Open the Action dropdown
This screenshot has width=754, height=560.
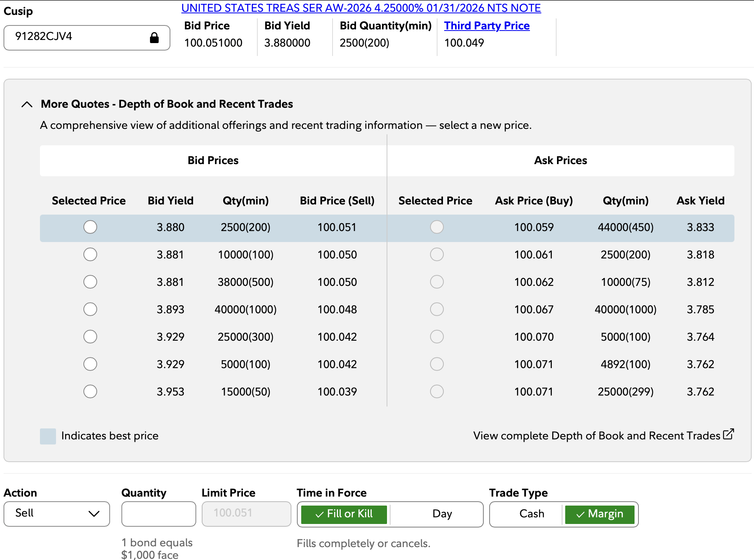point(56,514)
